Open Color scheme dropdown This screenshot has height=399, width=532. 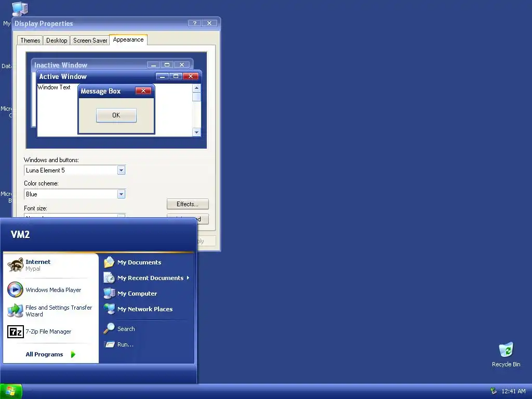121,194
